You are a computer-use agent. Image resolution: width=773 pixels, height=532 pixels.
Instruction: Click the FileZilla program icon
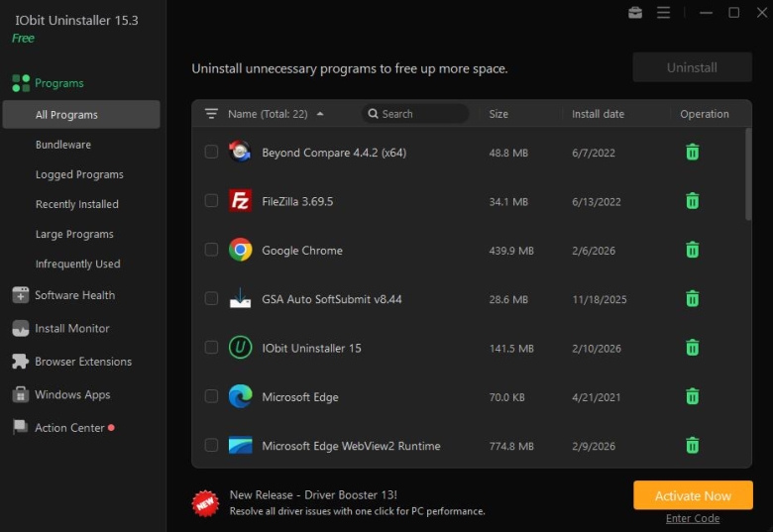[x=240, y=201]
